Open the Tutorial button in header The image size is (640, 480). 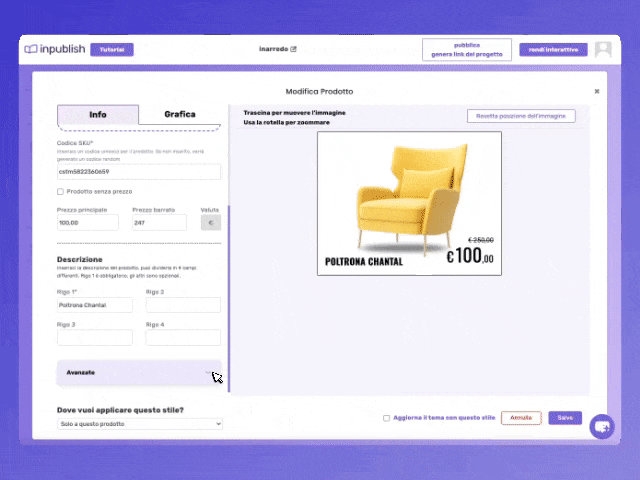111,49
